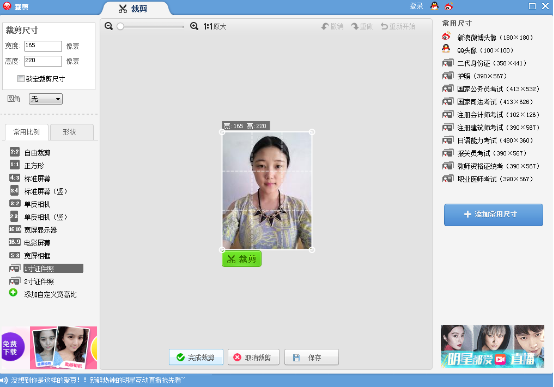
Task: Choose 国家司法考试 size preset icon
Action: (447, 101)
